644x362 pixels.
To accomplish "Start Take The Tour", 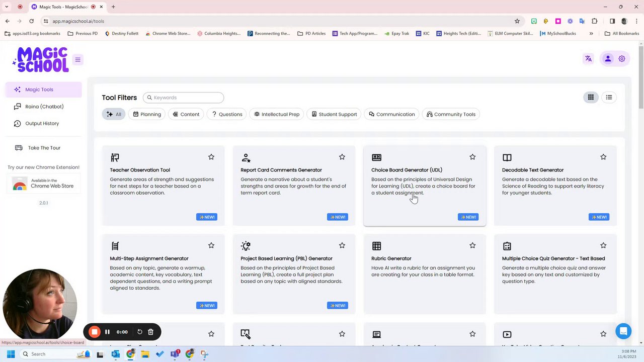I will 44,148.
